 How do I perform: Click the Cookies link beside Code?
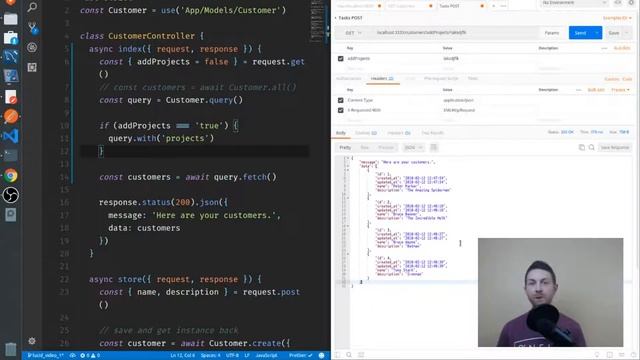coord(612,79)
